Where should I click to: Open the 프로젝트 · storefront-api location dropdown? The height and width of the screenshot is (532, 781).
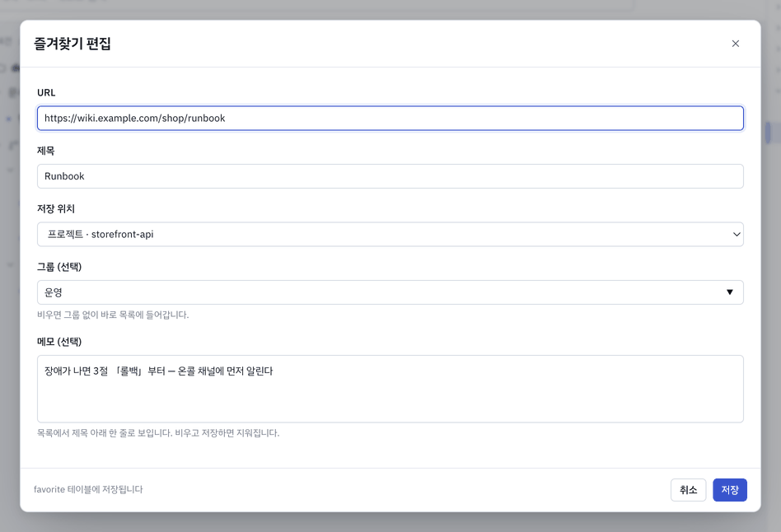[x=390, y=234]
